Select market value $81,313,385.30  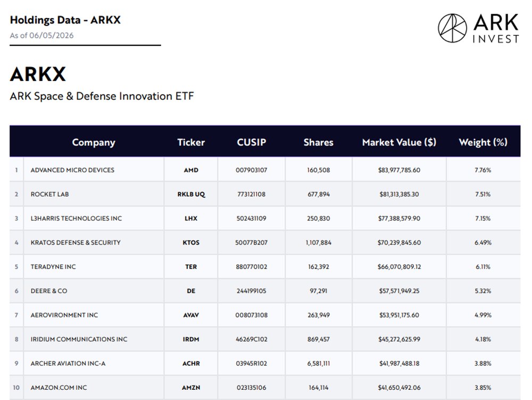tap(399, 194)
